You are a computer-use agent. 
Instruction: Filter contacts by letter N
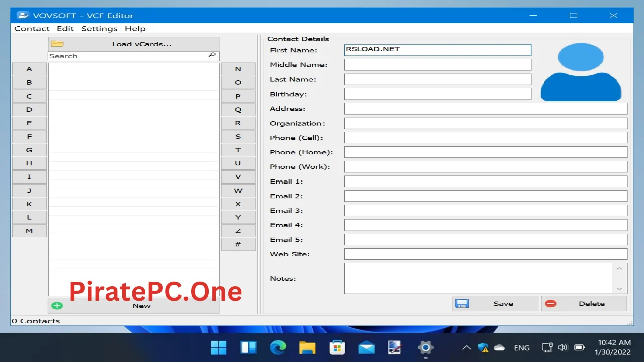[x=238, y=69]
